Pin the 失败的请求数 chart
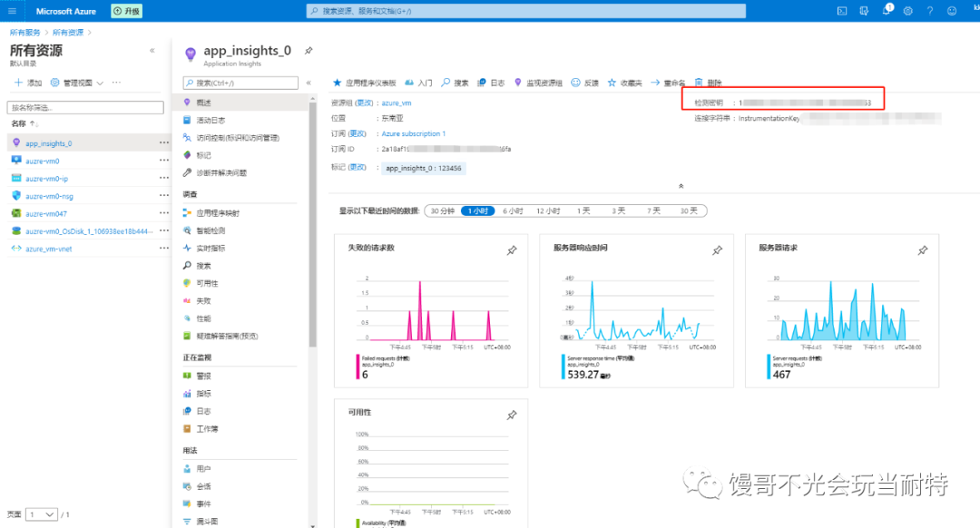This screenshot has width=980, height=528. (x=512, y=250)
